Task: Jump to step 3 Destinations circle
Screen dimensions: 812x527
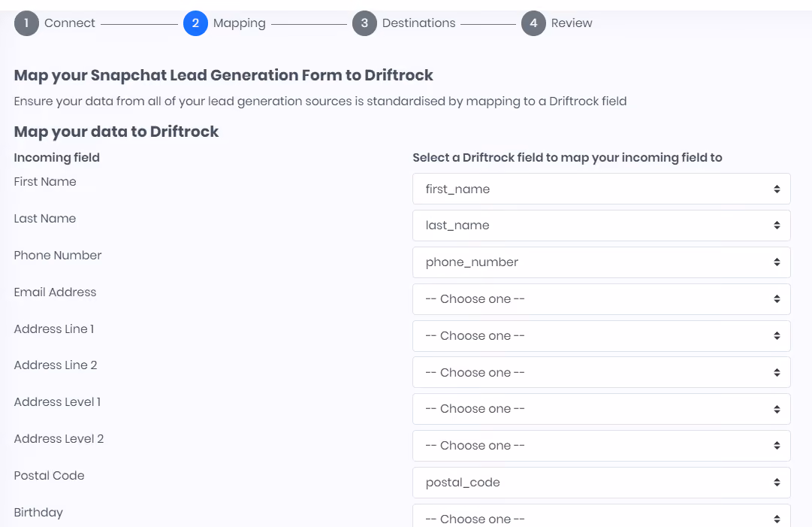Action: coord(364,23)
